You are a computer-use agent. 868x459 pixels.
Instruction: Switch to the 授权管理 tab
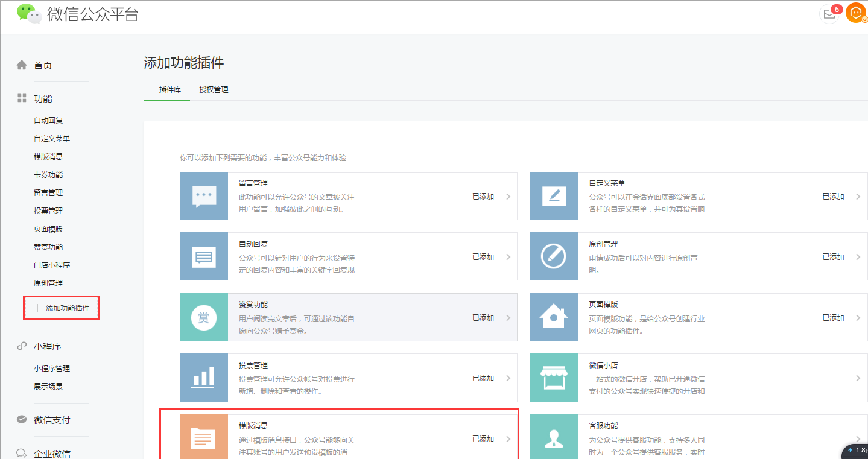coord(214,89)
